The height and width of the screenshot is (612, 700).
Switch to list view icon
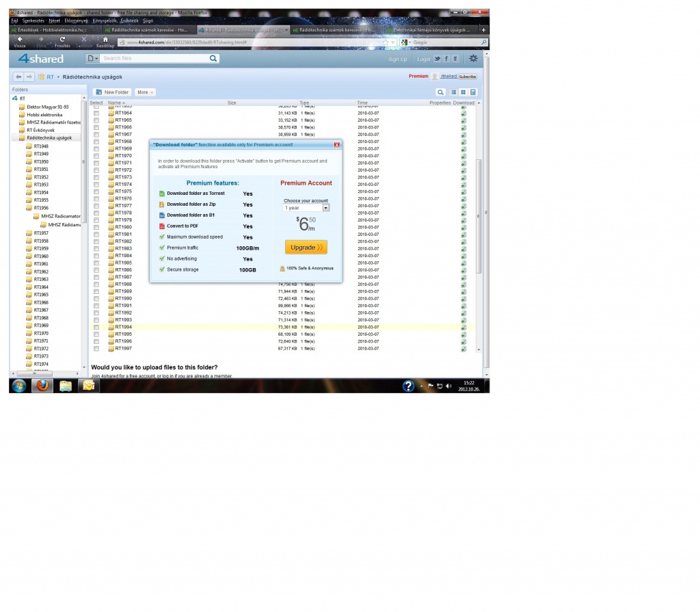point(454,92)
